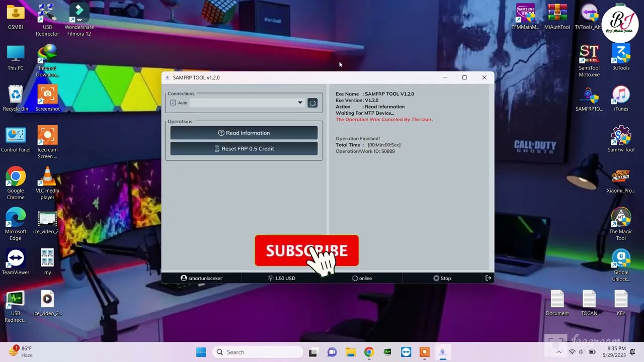Click the refresh ports icon in Connections
Screen dimensions: 644x362
[x=312, y=103]
